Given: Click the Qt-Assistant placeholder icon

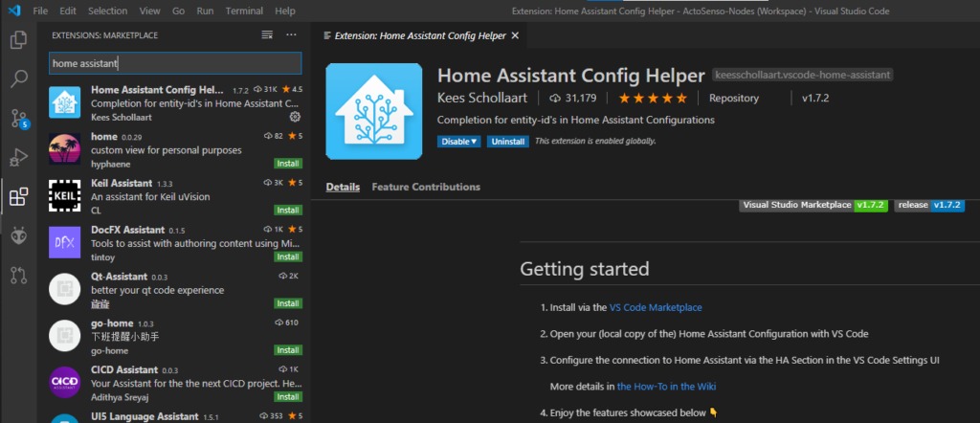Looking at the screenshot, I should [x=65, y=289].
